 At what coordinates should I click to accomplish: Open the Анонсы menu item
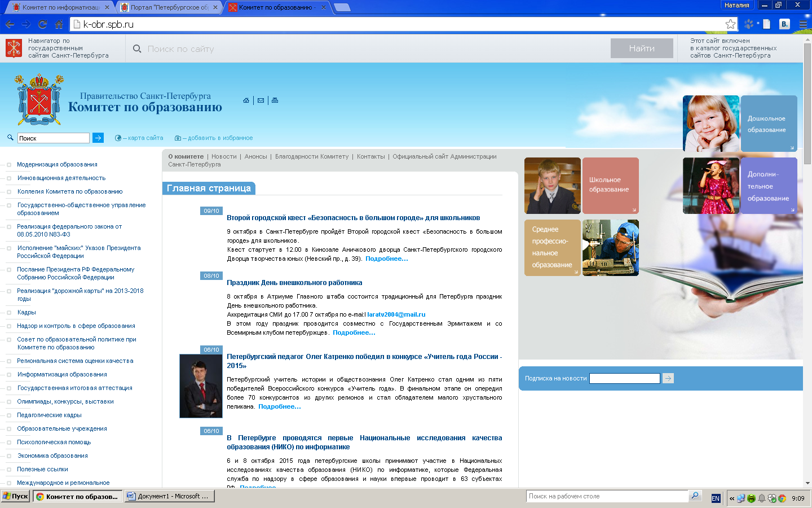click(256, 156)
